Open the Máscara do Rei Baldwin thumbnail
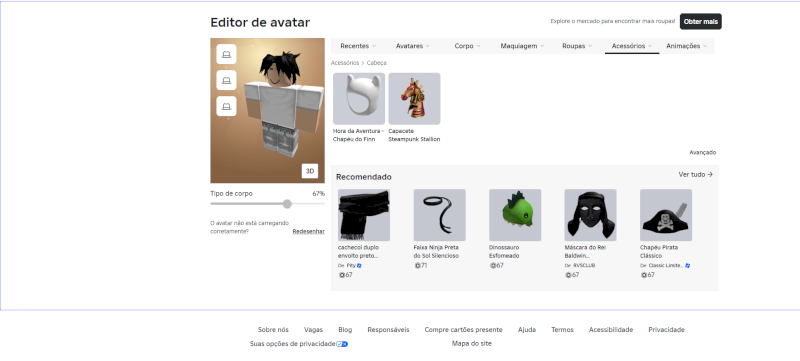 point(590,215)
